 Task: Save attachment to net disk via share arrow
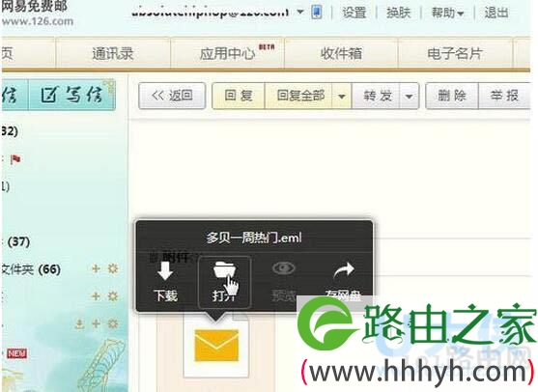click(x=344, y=270)
